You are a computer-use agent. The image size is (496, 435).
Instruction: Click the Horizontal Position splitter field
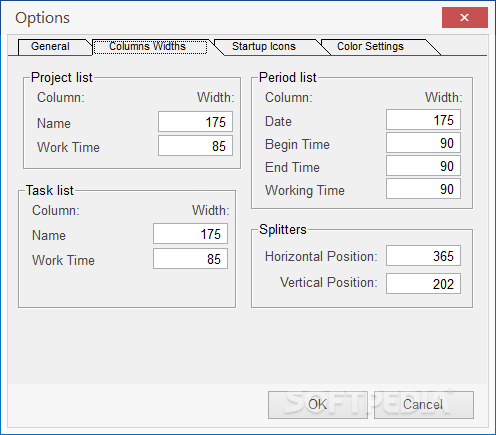point(423,256)
